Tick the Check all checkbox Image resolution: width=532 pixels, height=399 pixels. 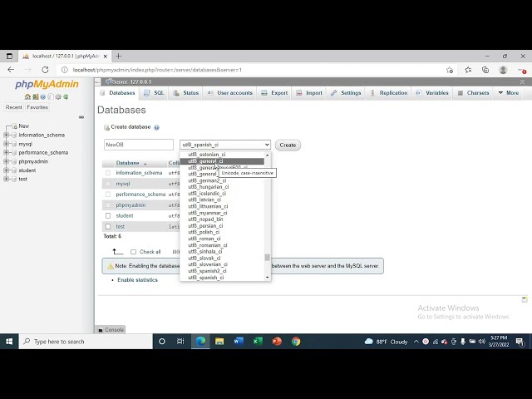(x=133, y=252)
